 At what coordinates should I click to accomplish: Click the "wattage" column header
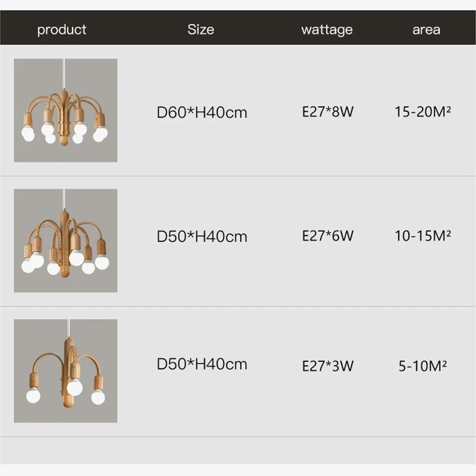(327, 29)
